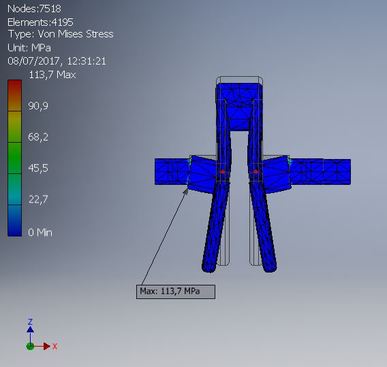Screen dimensions: 387x367
Task: Click the red segment of the color bar
Action: (15, 95)
